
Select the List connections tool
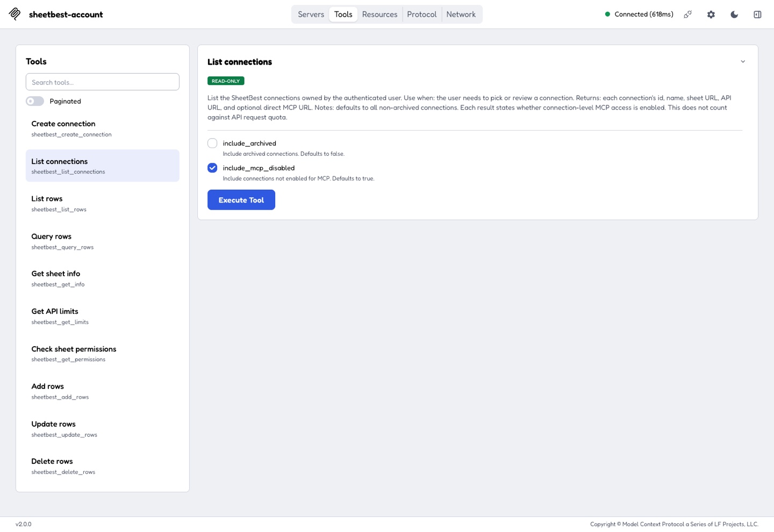point(103,166)
